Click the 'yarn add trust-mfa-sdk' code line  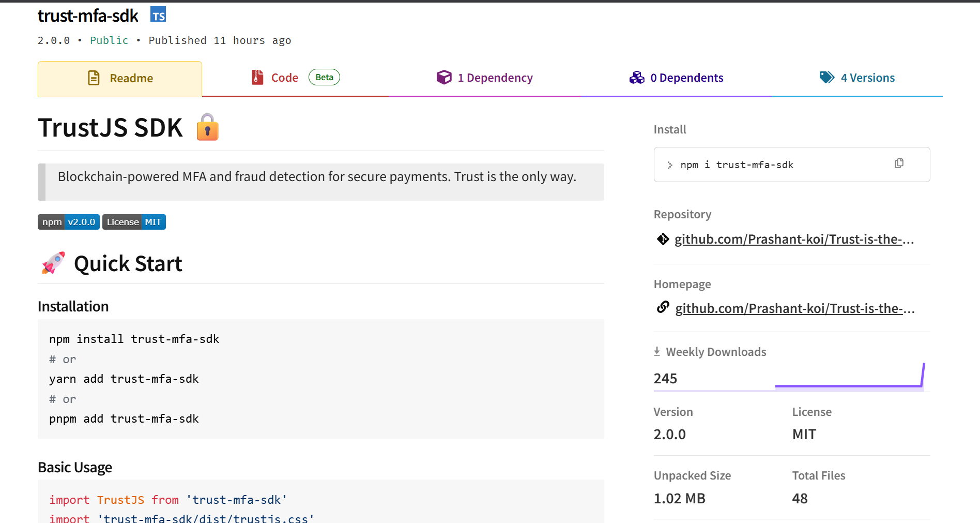(x=124, y=379)
